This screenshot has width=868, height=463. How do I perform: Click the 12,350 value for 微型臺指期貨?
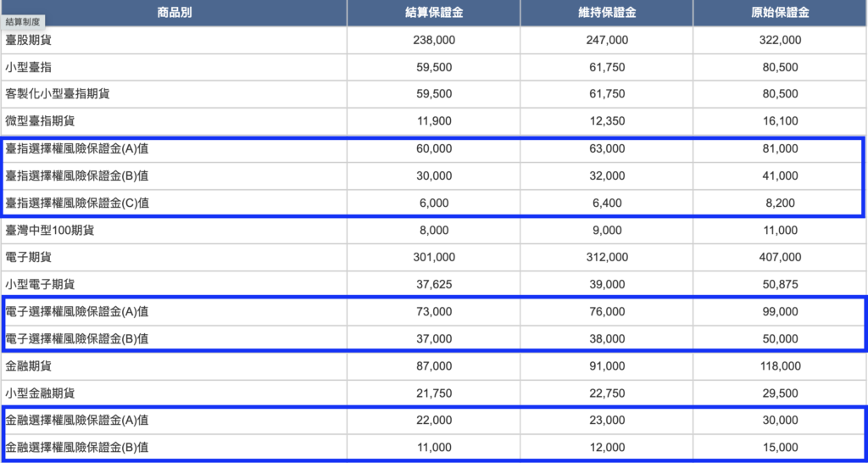pyautogui.click(x=607, y=121)
